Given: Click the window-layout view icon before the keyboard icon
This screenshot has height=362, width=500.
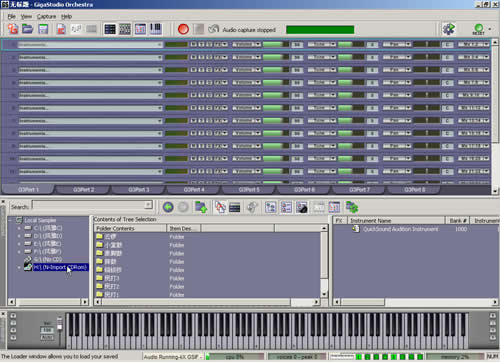Looking at the screenshot, I should (x=140, y=29).
